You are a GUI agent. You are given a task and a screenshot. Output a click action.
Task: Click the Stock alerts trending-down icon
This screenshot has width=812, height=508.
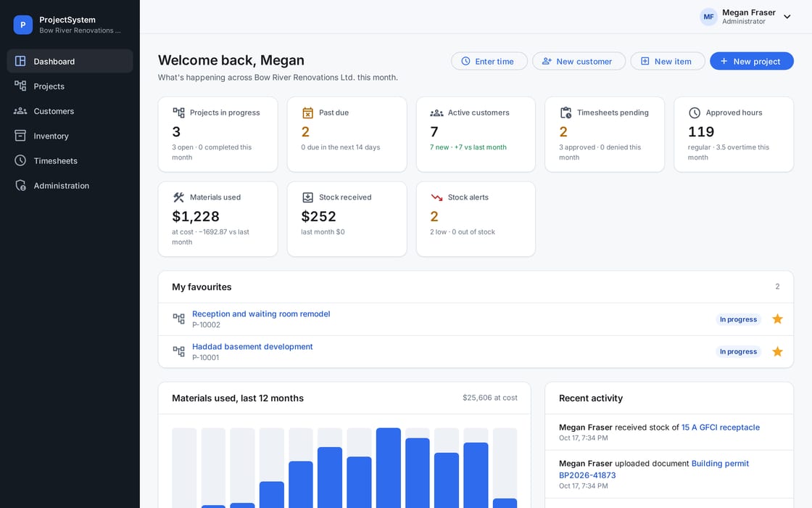tap(436, 197)
